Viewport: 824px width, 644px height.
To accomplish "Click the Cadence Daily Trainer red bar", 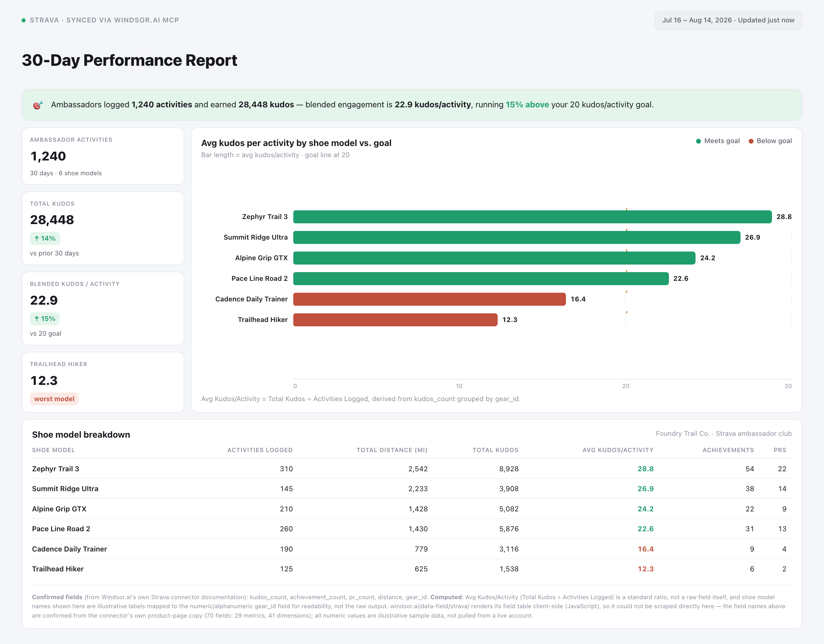I will [x=429, y=299].
